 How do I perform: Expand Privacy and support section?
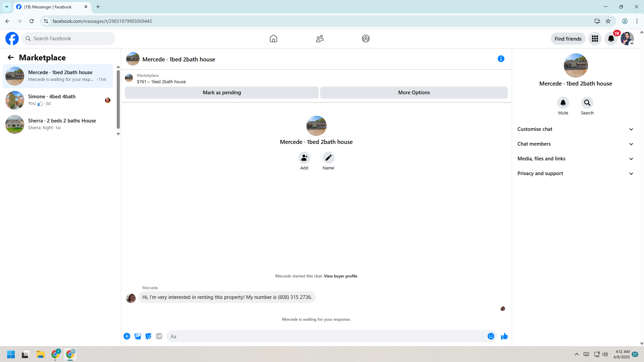tap(576, 173)
